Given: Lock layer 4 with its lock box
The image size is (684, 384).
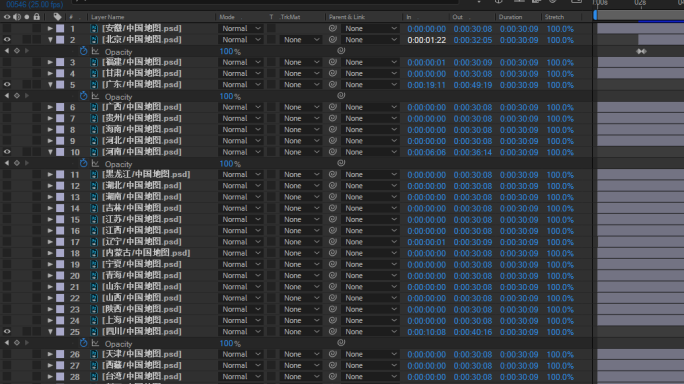Looking at the screenshot, I should click(x=37, y=73).
